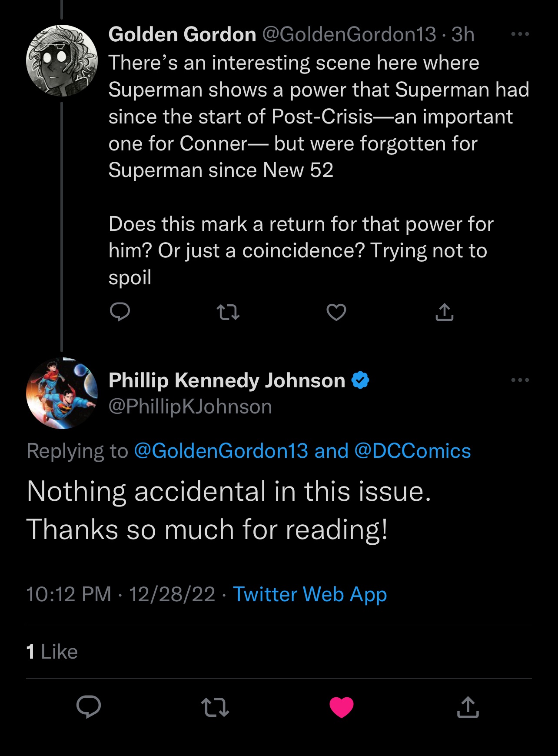
Task: View who liked via 1 Like
Action: coord(52,652)
